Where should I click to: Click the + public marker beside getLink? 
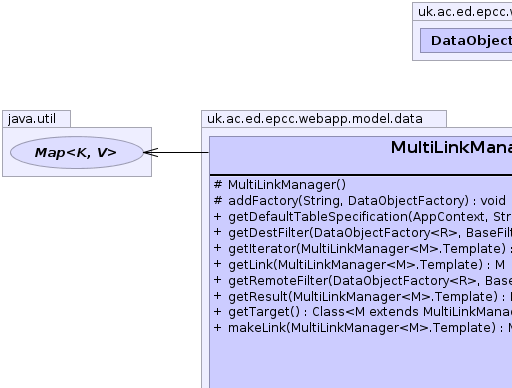coord(218,264)
